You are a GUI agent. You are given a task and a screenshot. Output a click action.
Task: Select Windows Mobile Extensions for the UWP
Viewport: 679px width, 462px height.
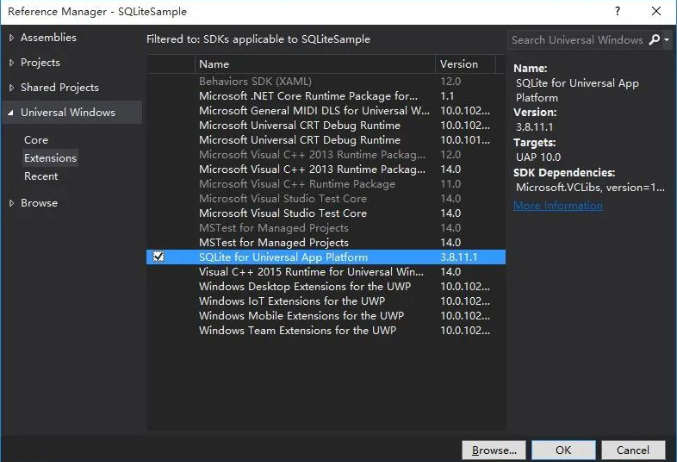tap(326, 316)
